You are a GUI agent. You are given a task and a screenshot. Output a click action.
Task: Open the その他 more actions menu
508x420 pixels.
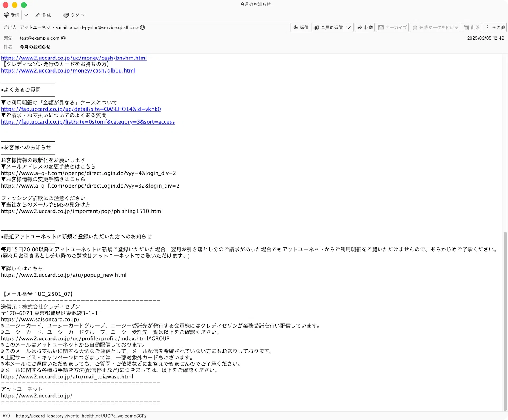point(495,27)
